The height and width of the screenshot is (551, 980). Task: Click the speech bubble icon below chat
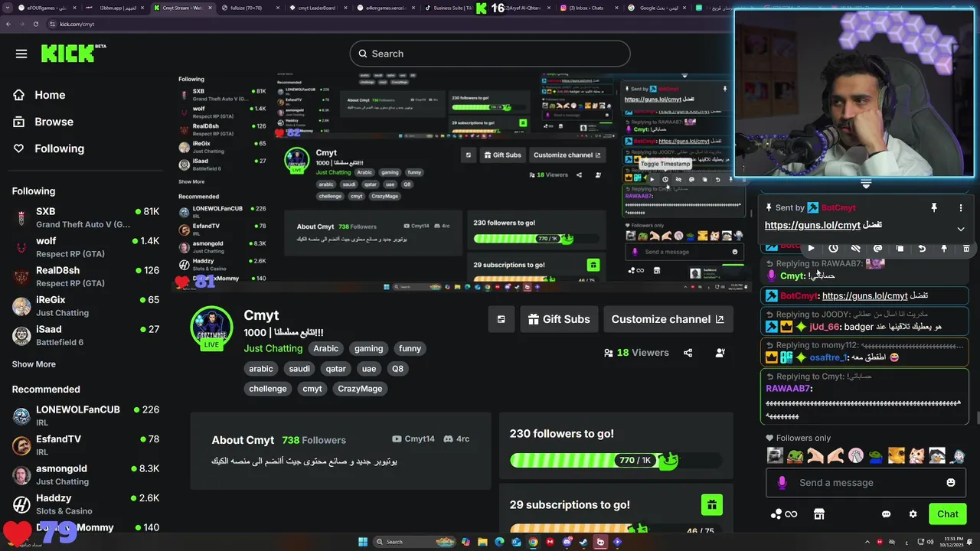click(x=886, y=514)
